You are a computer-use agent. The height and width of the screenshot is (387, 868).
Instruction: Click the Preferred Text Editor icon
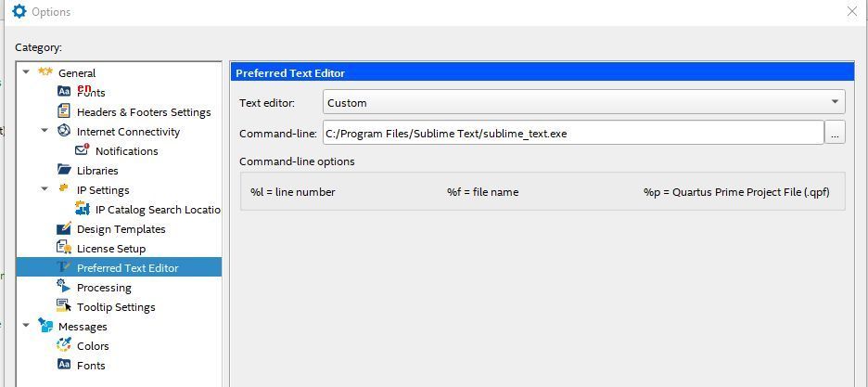(x=64, y=267)
